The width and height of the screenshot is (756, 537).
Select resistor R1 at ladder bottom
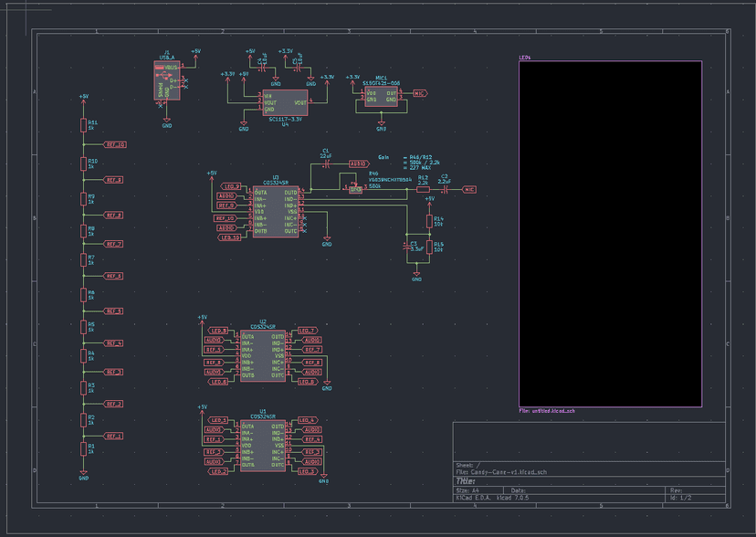tap(83, 448)
